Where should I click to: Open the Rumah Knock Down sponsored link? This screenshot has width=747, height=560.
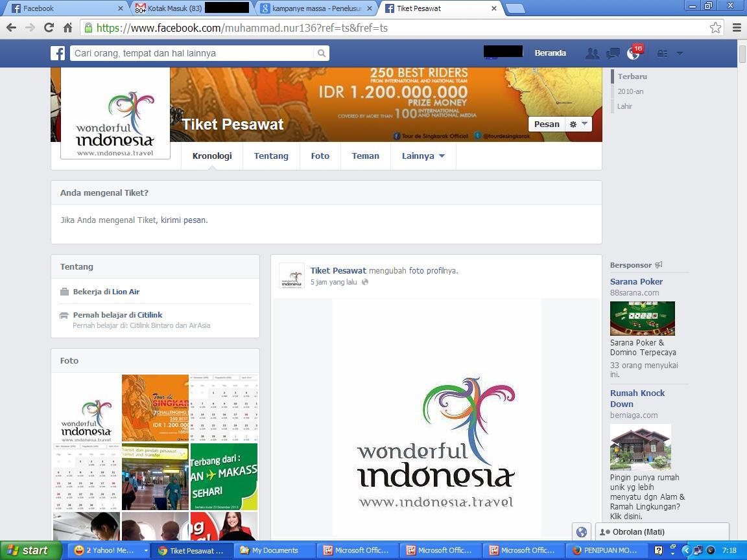[x=637, y=398]
